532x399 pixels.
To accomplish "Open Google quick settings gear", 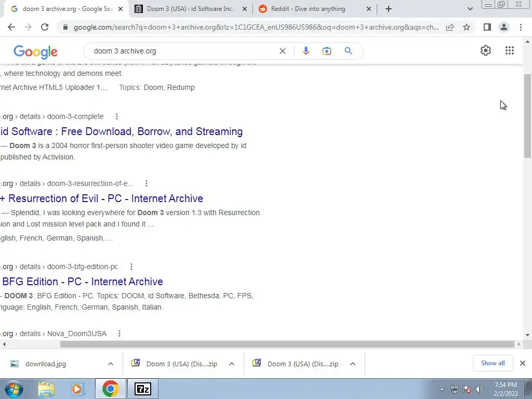I will tap(486, 50).
